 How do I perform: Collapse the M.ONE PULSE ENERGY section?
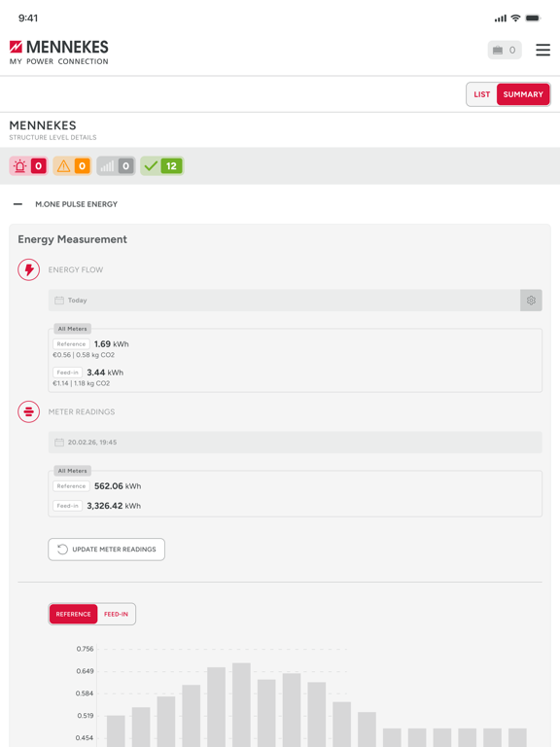click(18, 204)
